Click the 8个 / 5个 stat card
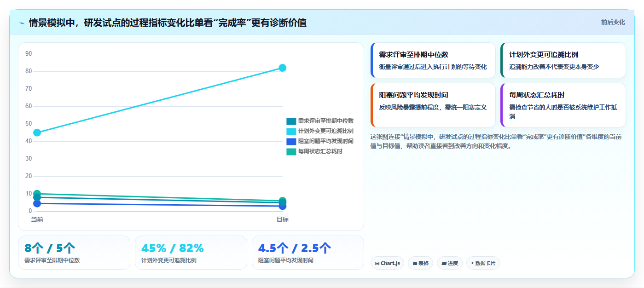Viewport: 644px width, 288px height. [74, 253]
